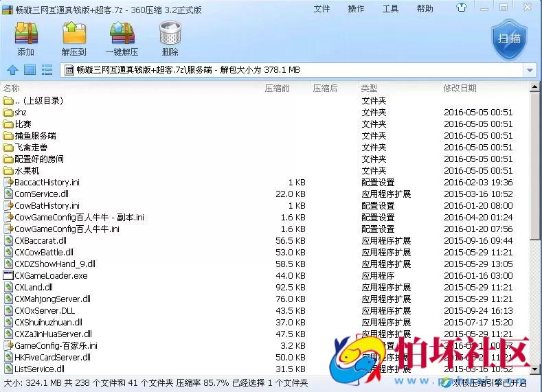Screen dimensions: 542x392
Task: Sort by the 类型 column header
Action: [369, 89]
